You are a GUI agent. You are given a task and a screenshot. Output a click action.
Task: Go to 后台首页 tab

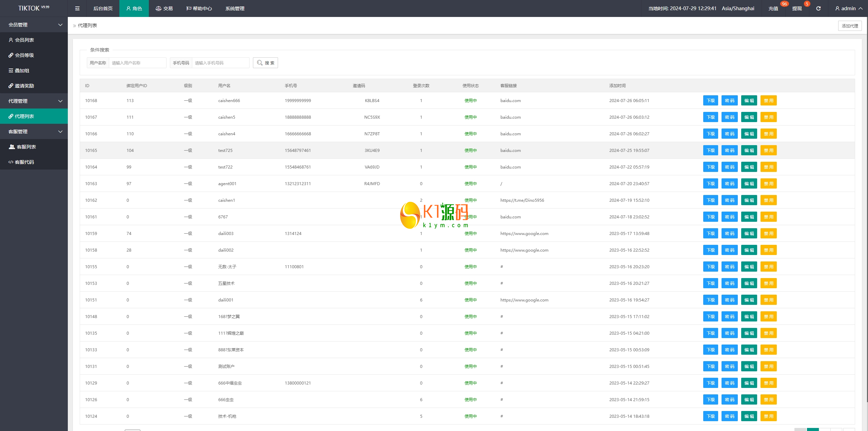[x=103, y=8]
